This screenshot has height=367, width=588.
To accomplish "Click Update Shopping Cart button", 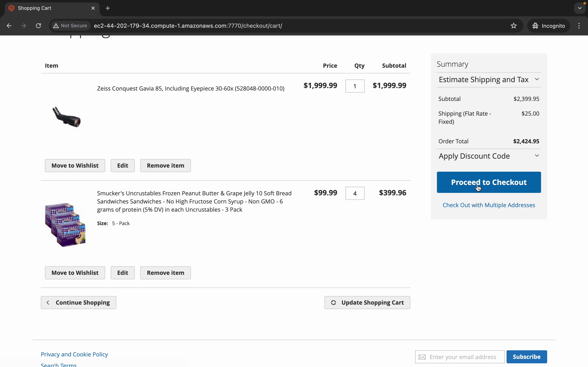I will click(367, 303).
